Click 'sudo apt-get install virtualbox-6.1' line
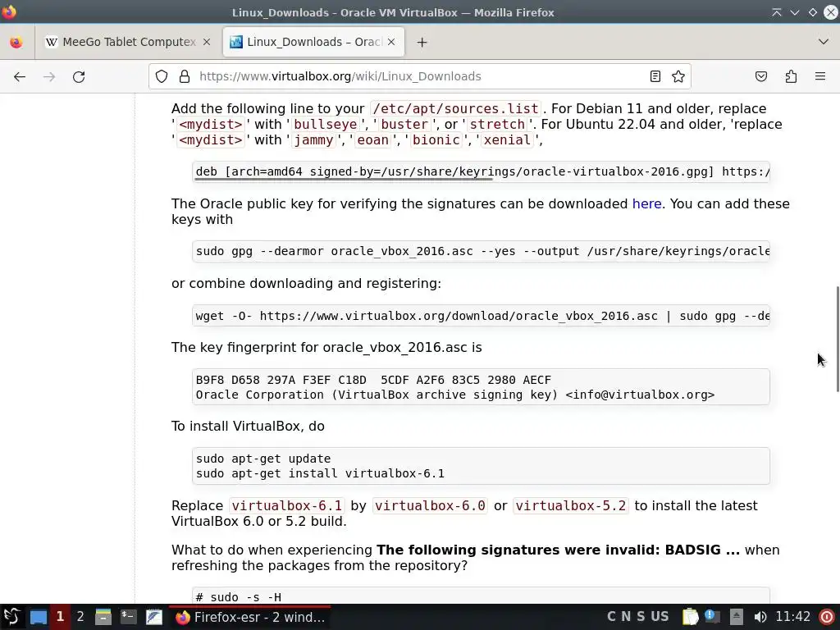 click(x=321, y=473)
